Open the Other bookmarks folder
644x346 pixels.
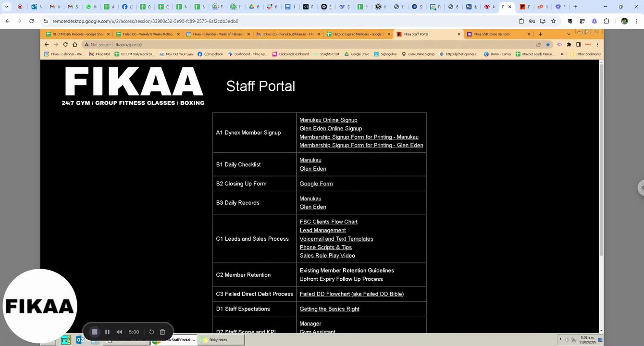(x=585, y=54)
